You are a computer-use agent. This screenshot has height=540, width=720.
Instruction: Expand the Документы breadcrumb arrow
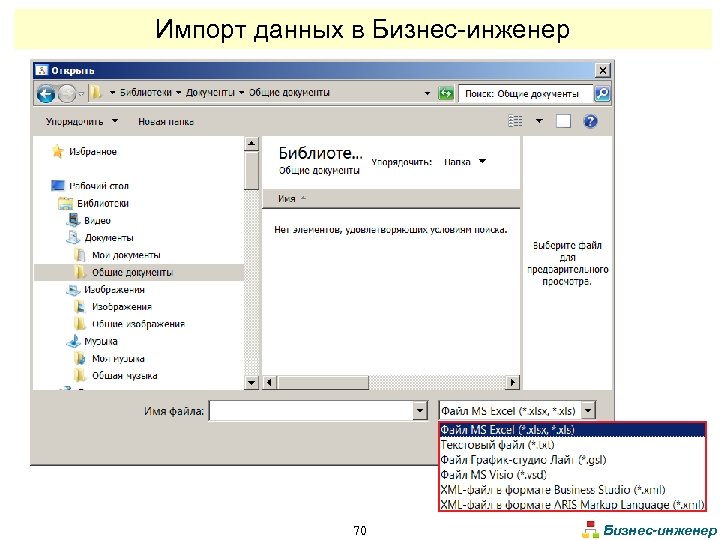(242, 93)
